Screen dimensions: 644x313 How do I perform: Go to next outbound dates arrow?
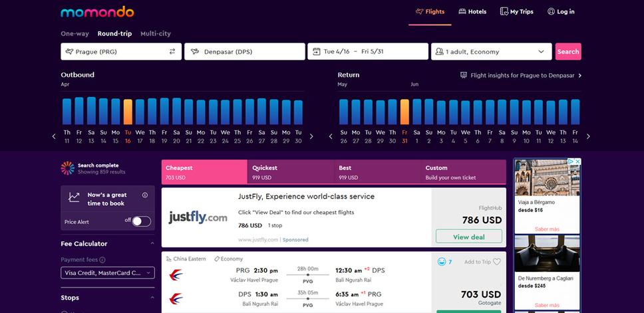point(311,136)
